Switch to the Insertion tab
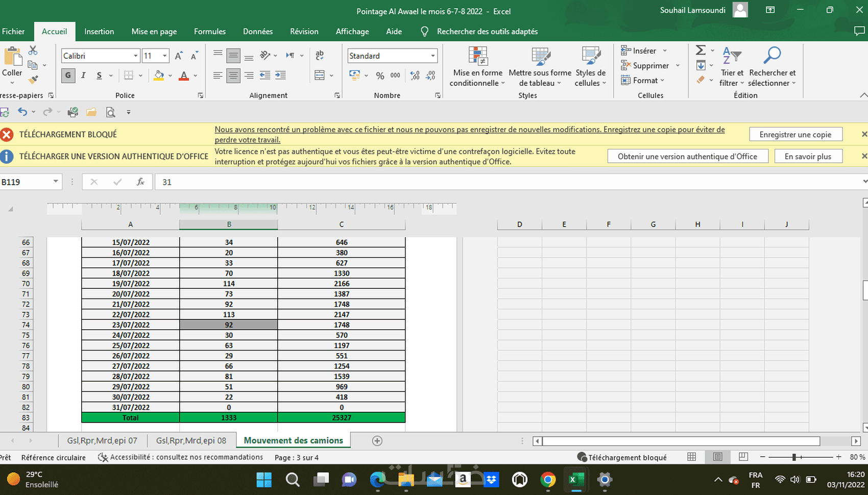 coord(99,31)
